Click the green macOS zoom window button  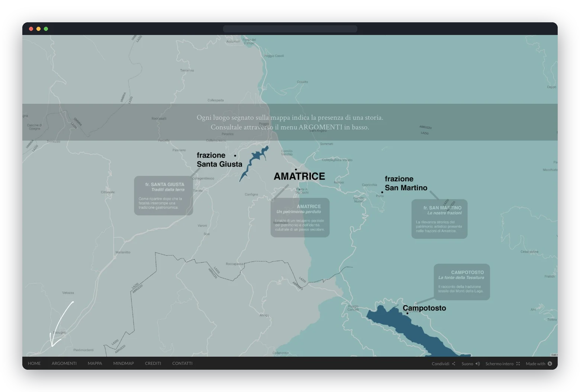coord(46,29)
